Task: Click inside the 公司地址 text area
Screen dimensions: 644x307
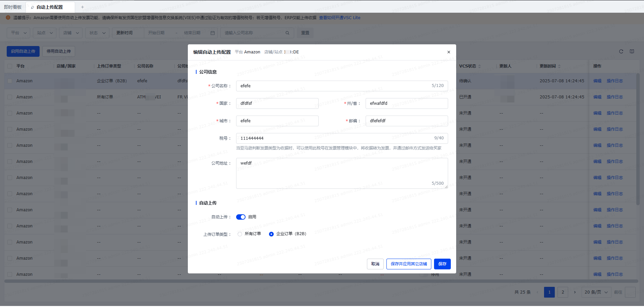Action: click(x=342, y=173)
